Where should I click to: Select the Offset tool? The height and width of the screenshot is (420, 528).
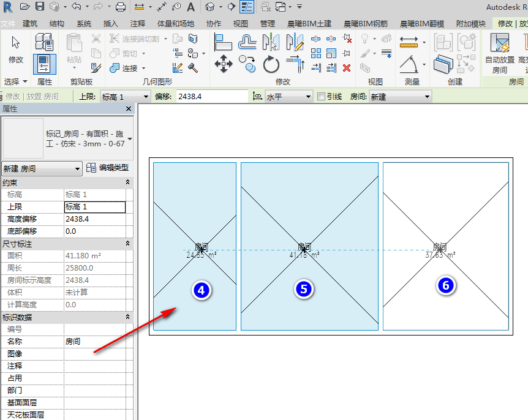[247, 42]
